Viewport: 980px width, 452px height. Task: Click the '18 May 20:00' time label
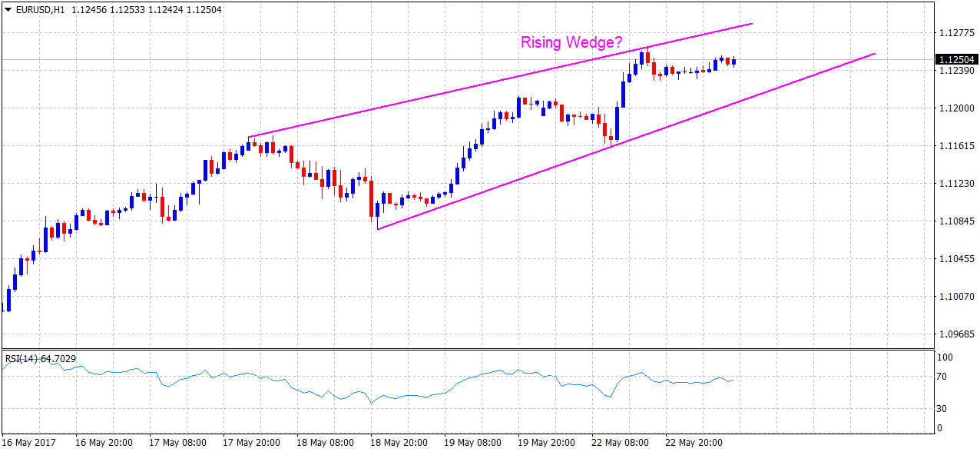(399, 443)
